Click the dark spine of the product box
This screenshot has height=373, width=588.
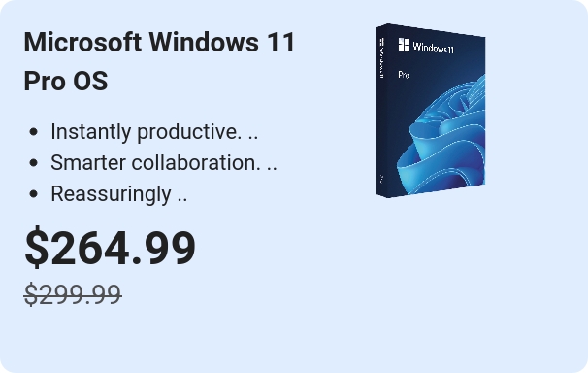(381, 111)
